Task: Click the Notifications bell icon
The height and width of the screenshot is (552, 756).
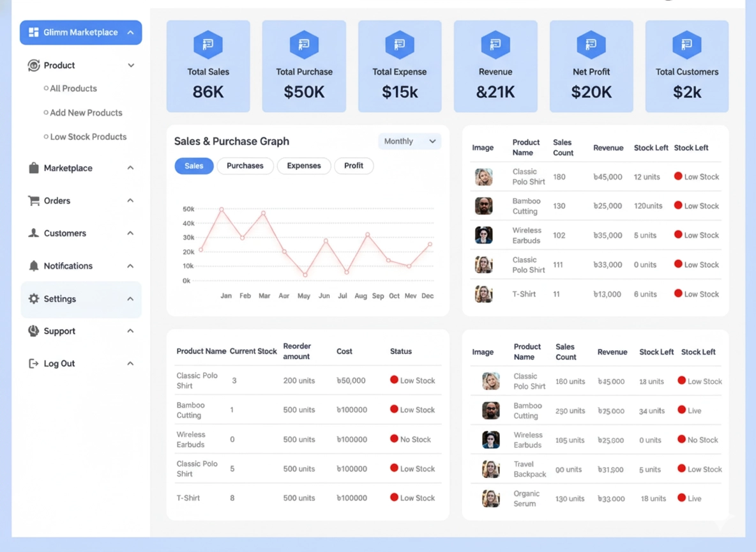Action: pyautogui.click(x=34, y=266)
